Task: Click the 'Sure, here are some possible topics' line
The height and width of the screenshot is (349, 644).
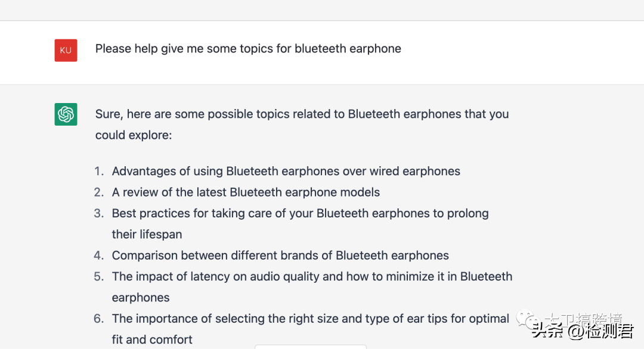Action: [x=302, y=114]
